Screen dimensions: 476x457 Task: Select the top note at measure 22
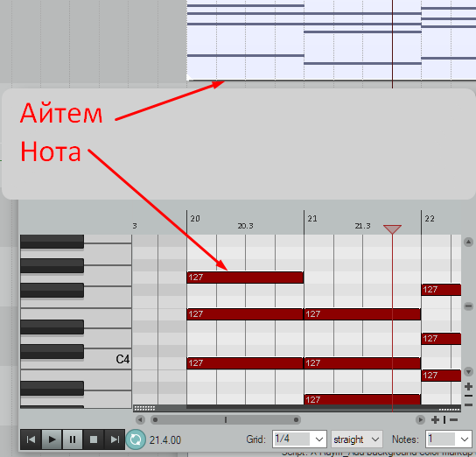click(441, 290)
